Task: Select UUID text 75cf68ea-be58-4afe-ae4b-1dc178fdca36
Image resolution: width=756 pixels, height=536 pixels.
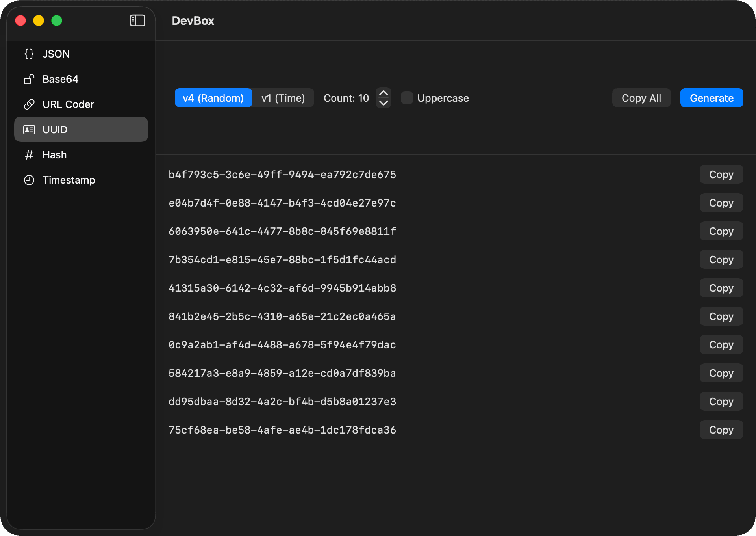Action: (282, 430)
